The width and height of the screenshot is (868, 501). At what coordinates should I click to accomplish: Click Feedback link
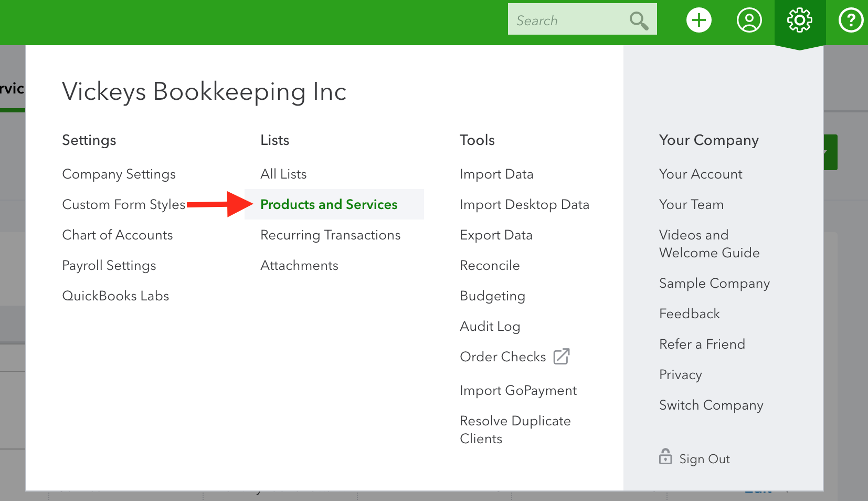click(x=689, y=314)
